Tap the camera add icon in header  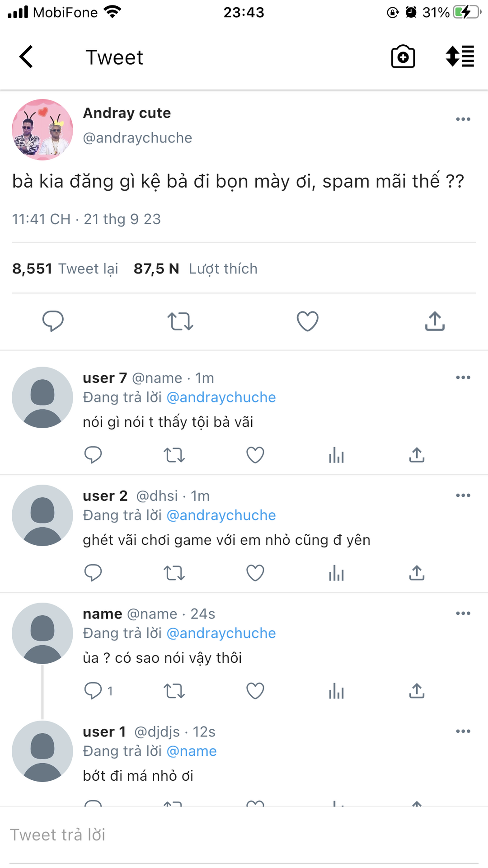point(403,57)
